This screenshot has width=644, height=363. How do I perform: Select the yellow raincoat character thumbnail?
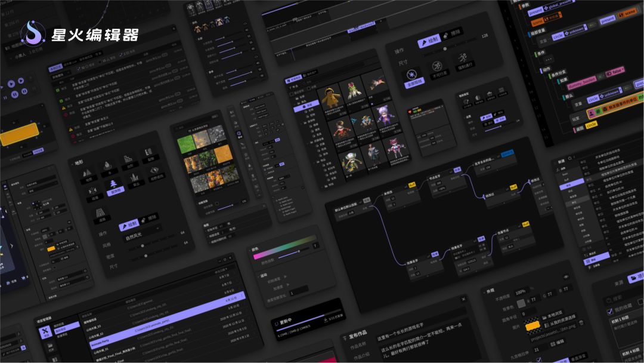click(x=332, y=99)
